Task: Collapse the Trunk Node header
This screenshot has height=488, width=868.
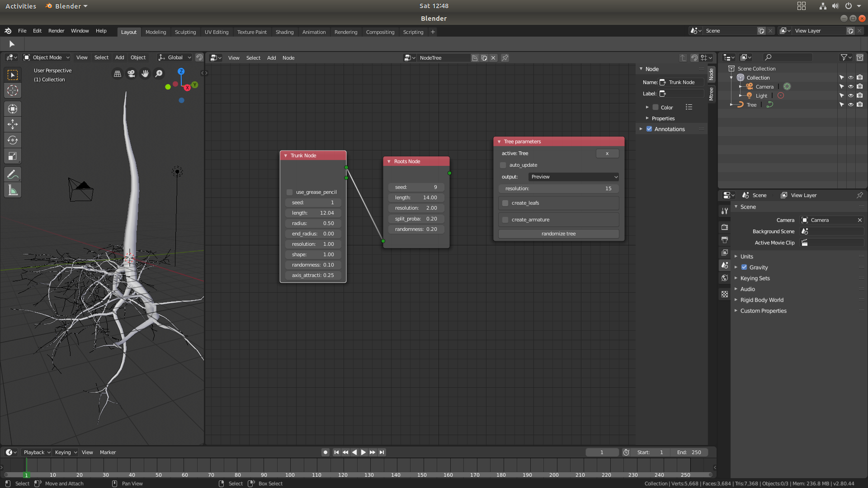Action: pos(286,155)
